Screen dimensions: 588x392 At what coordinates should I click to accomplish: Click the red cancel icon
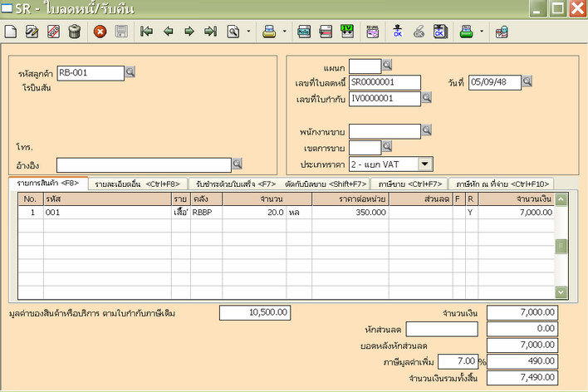point(100,32)
